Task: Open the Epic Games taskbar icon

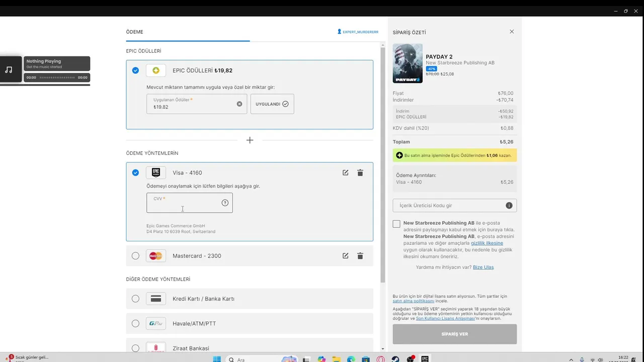Action: coord(425,359)
